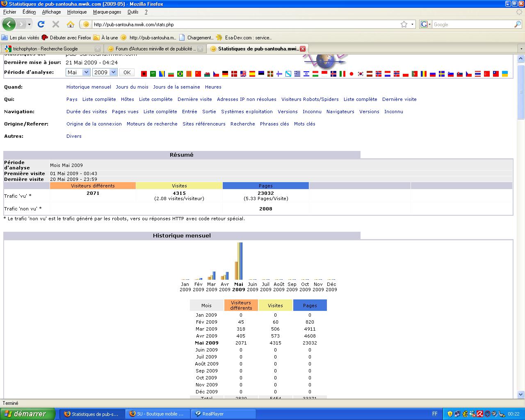This screenshot has width=525, height=420.
Task: Open the Fichier menu
Action: coord(10,12)
